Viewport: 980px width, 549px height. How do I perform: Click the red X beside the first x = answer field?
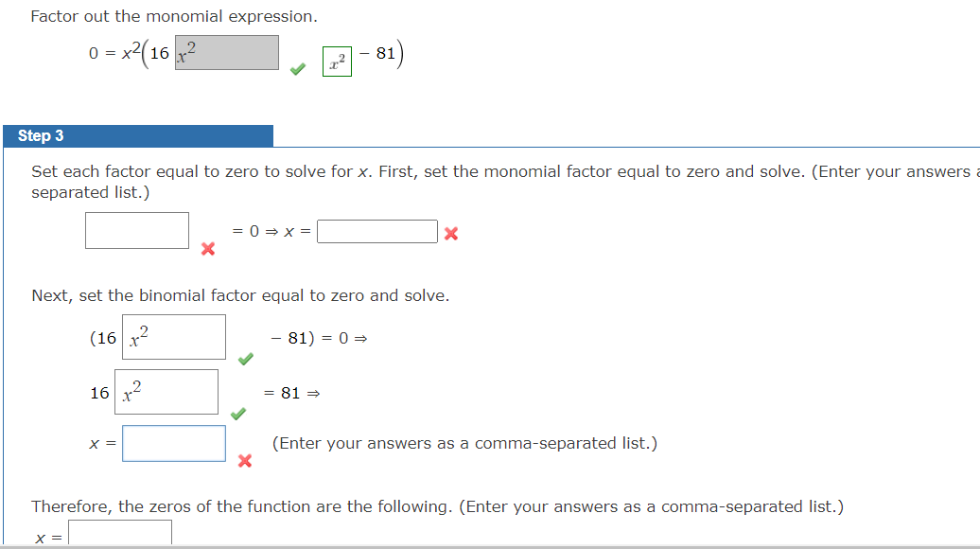[x=449, y=231]
